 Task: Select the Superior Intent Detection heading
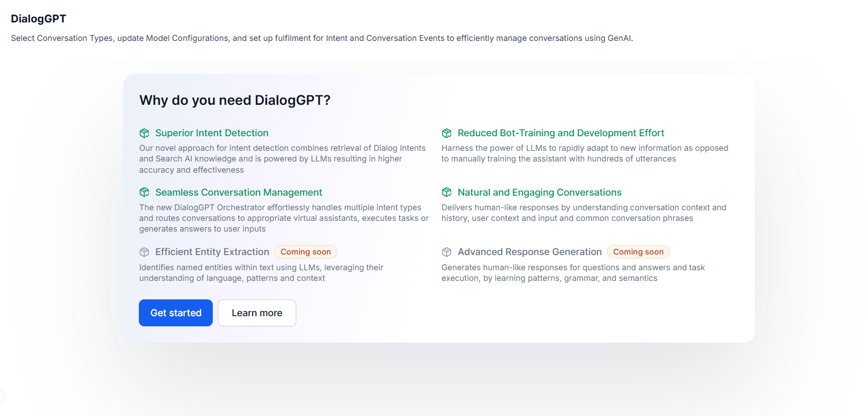(x=212, y=133)
